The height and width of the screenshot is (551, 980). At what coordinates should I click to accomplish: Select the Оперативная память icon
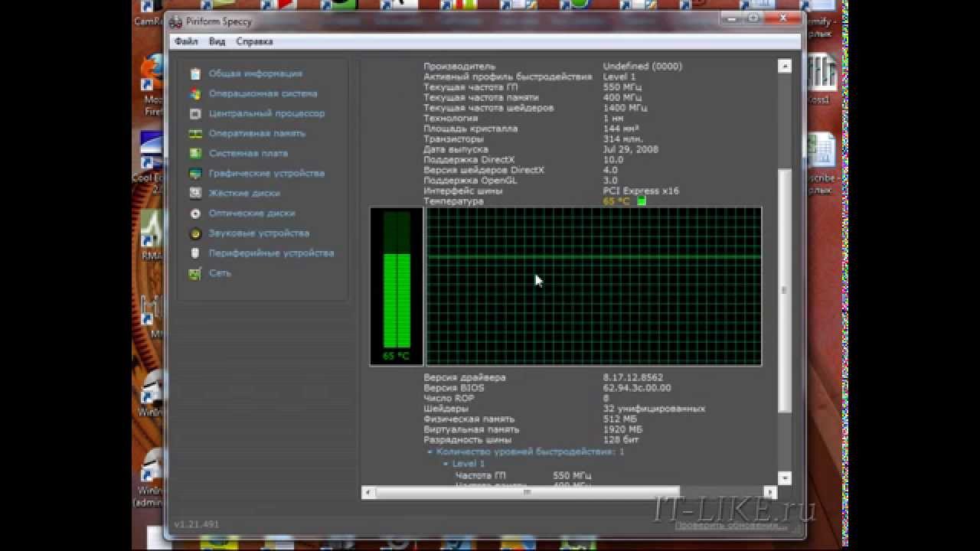coord(195,133)
